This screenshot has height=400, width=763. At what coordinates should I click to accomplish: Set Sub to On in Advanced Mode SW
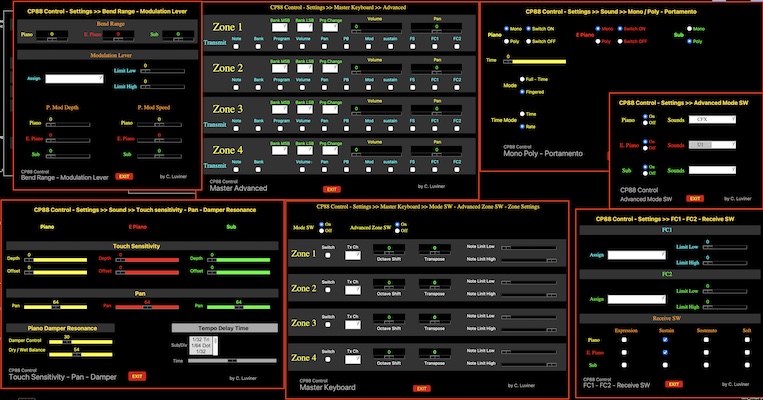(645, 167)
